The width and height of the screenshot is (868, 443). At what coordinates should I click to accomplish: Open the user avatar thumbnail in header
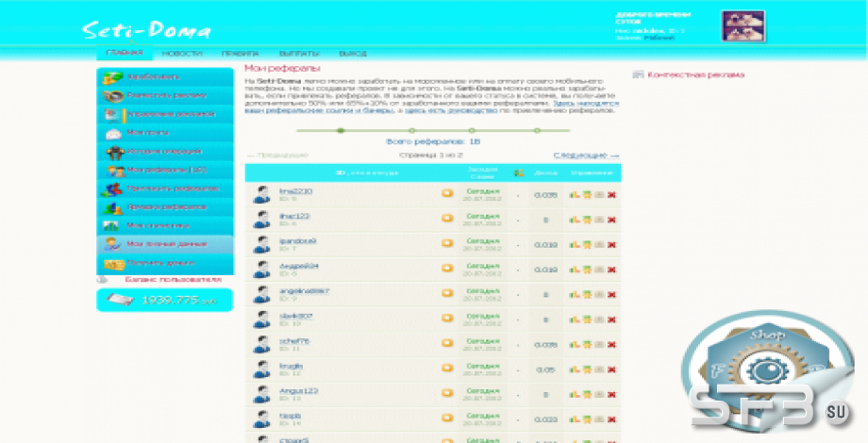click(743, 26)
